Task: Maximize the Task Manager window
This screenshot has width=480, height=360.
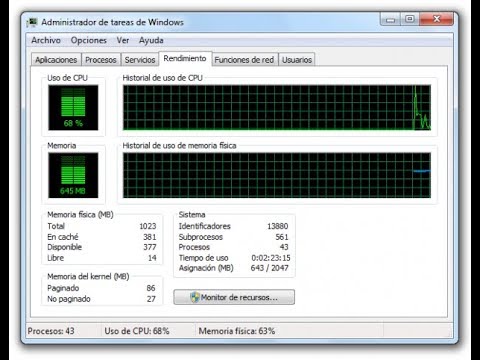Action: pyautogui.click(x=410, y=19)
